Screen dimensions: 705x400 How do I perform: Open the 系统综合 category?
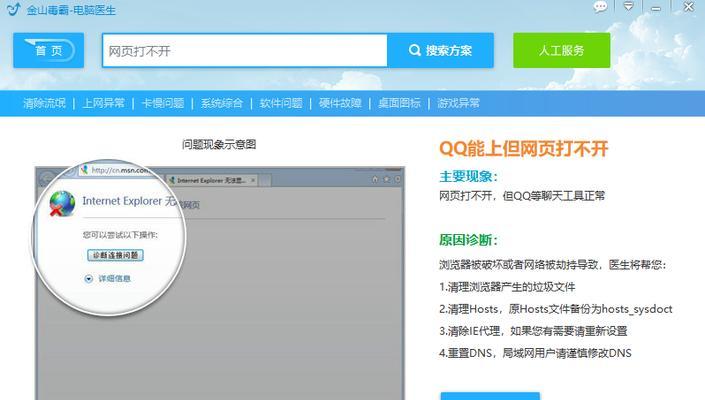(222, 103)
